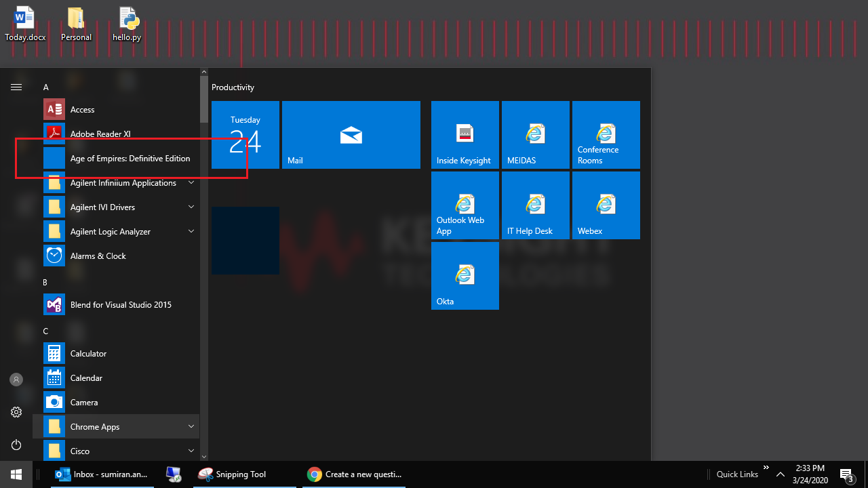Viewport: 868px width, 488px height.
Task: Click the taskbar clock showing 2:33 PM
Action: click(x=810, y=474)
